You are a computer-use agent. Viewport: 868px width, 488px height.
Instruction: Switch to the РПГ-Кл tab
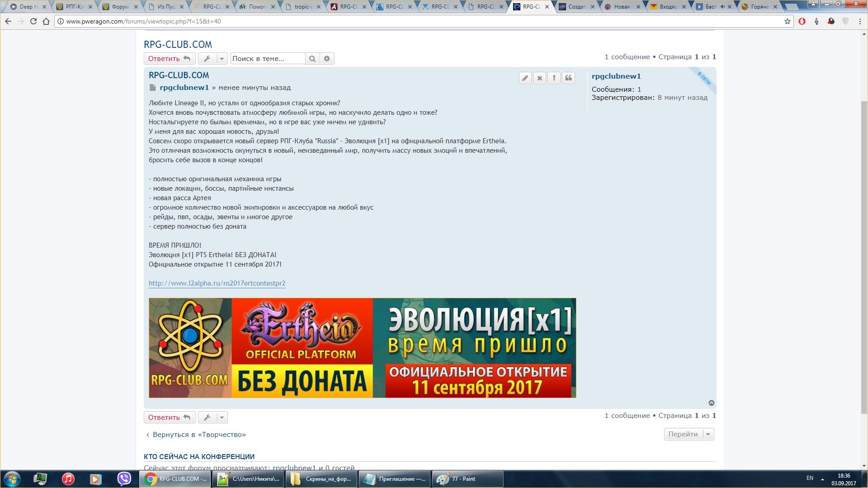73,7
